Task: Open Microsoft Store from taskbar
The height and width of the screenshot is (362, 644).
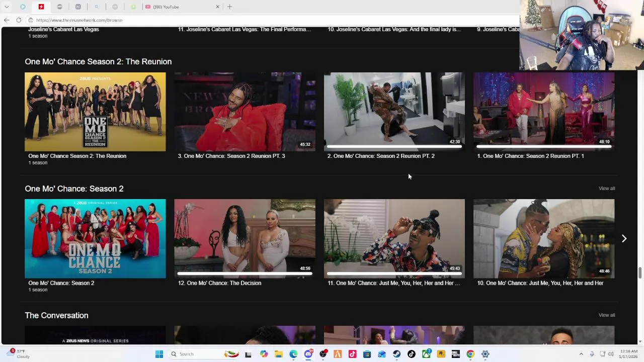Action: [x=367, y=354]
